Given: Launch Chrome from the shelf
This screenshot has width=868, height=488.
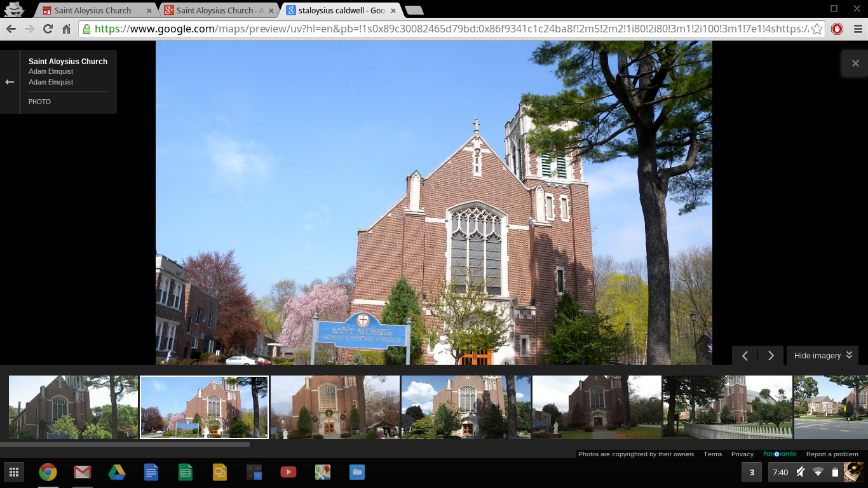Looking at the screenshot, I should tap(48, 472).
